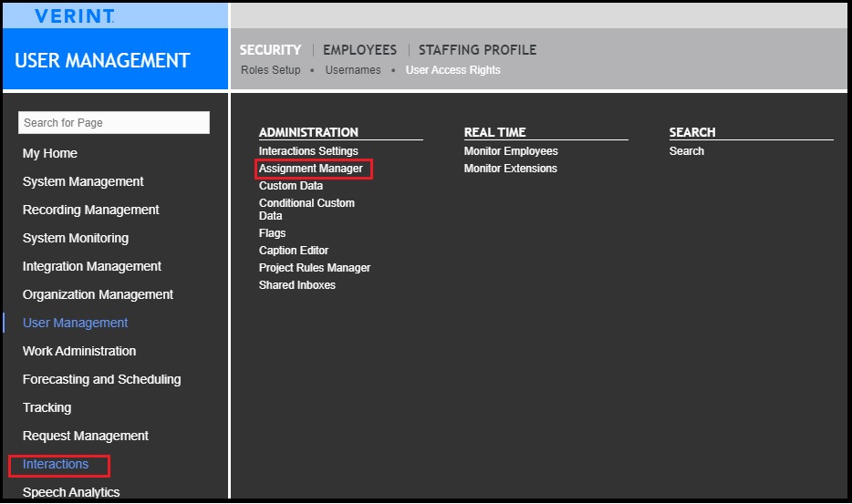Open the Search link under Search heading

(686, 151)
